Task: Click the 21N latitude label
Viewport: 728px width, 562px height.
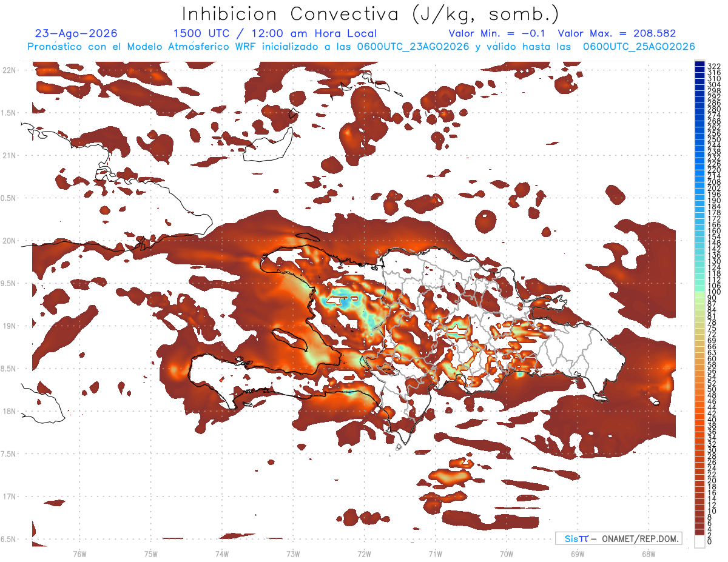Action: [8, 156]
